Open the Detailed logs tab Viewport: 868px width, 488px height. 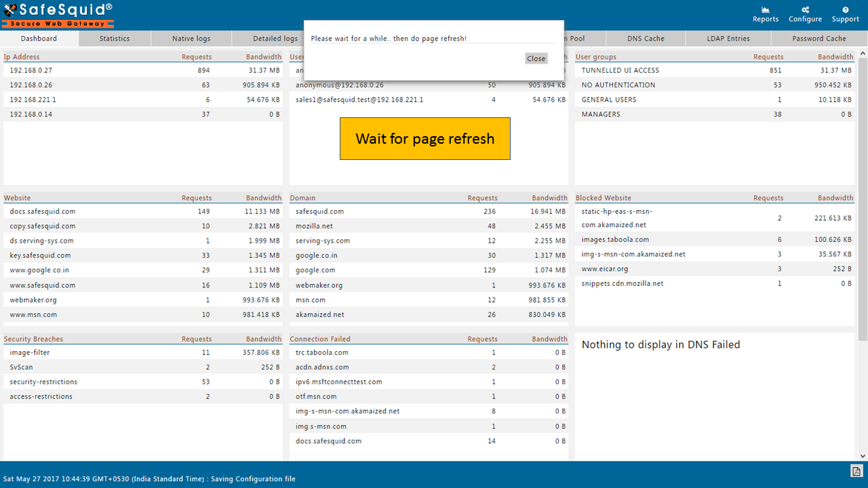(275, 39)
